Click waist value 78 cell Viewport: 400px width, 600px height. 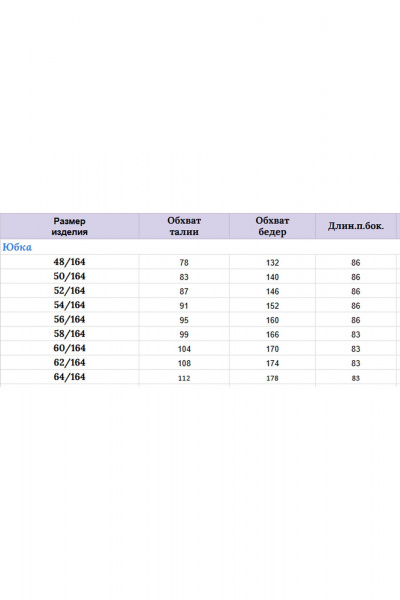(x=184, y=262)
